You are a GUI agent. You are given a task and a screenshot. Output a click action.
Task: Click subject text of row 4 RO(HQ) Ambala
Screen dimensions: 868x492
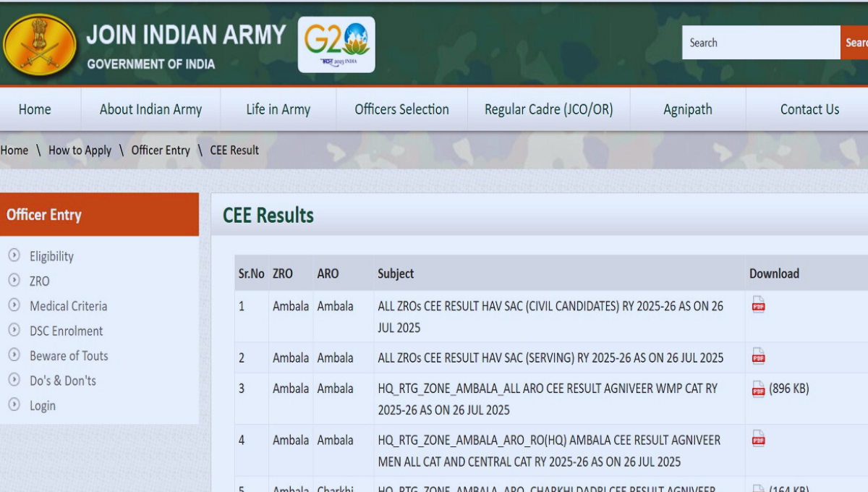pos(549,451)
